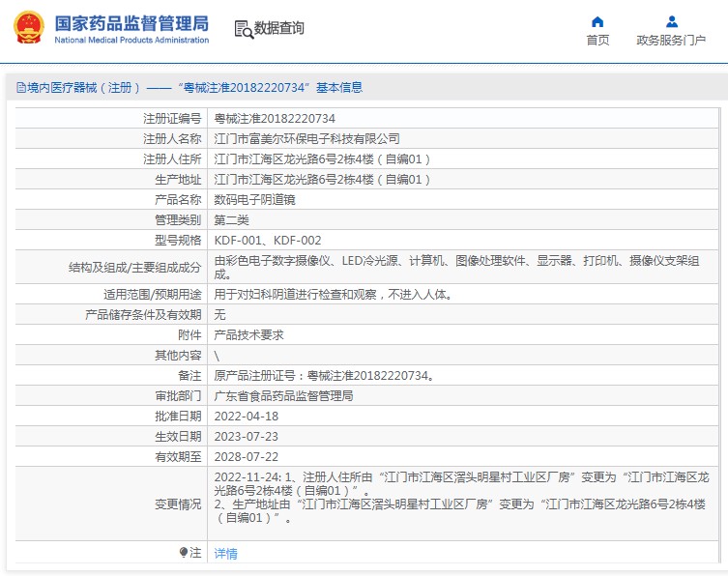Click expiry date 2028-07-22
The width and height of the screenshot is (728, 576).
click(x=247, y=457)
